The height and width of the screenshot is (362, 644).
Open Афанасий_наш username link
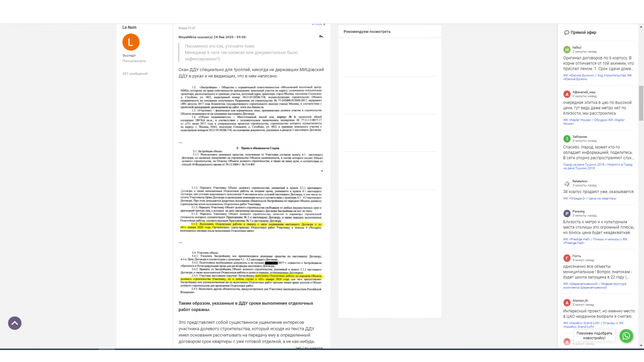click(584, 92)
